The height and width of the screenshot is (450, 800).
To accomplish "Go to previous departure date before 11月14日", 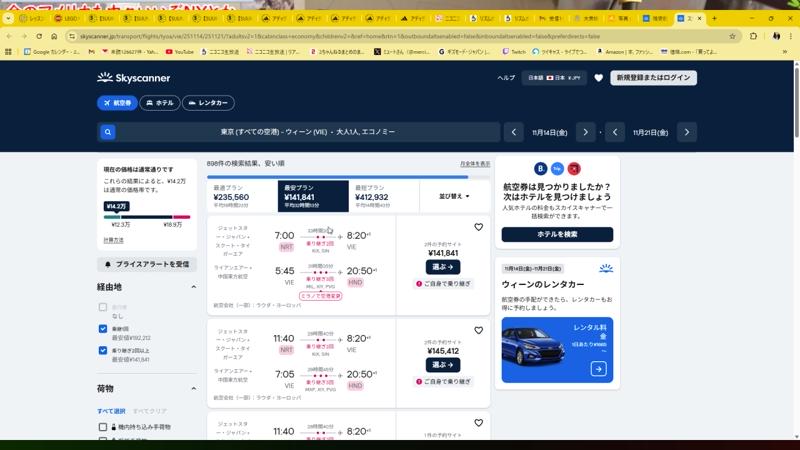I will tap(514, 132).
